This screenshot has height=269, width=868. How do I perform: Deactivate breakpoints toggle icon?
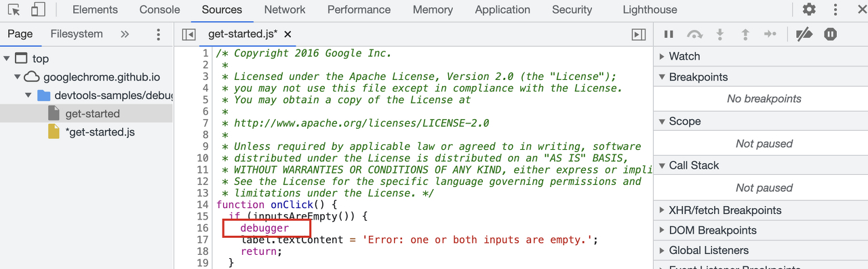(x=804, y=35)
